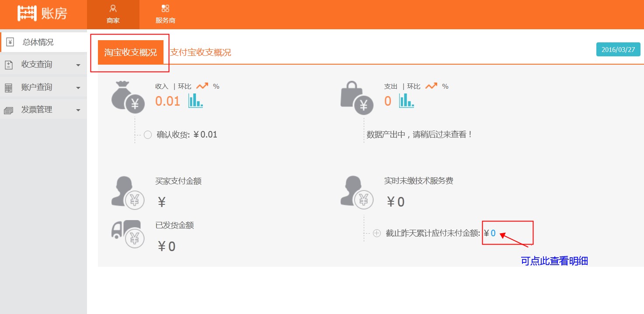
Task: Click the 账户查询 calculator icon
Action: click(x=9, y=87)
